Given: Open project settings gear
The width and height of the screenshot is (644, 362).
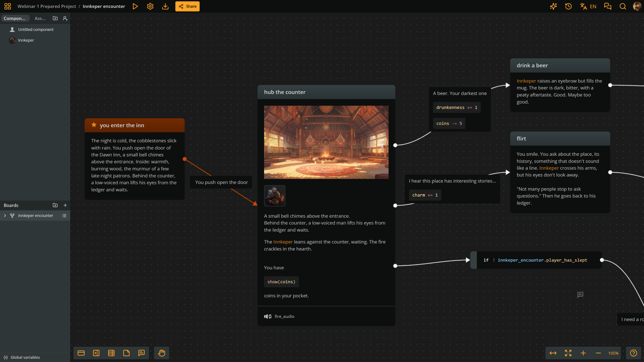Looking at the screenshot, I should tap(150, 6).
